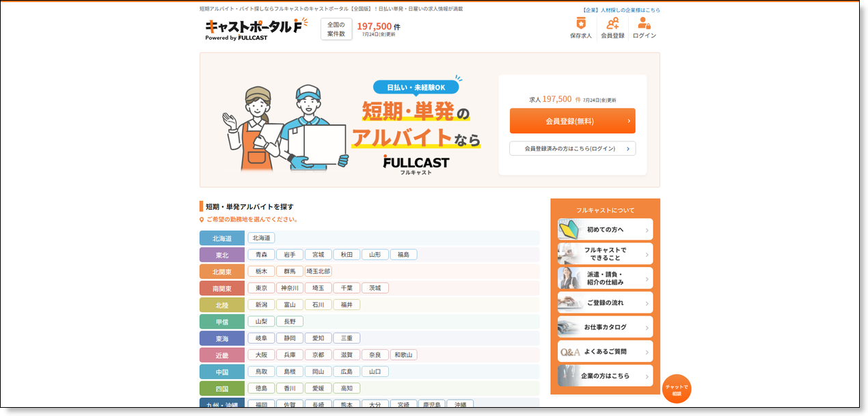Open 【企業】人材探しの企業様はこちら link
Screen dimensions: 868x416
[621, 10]
